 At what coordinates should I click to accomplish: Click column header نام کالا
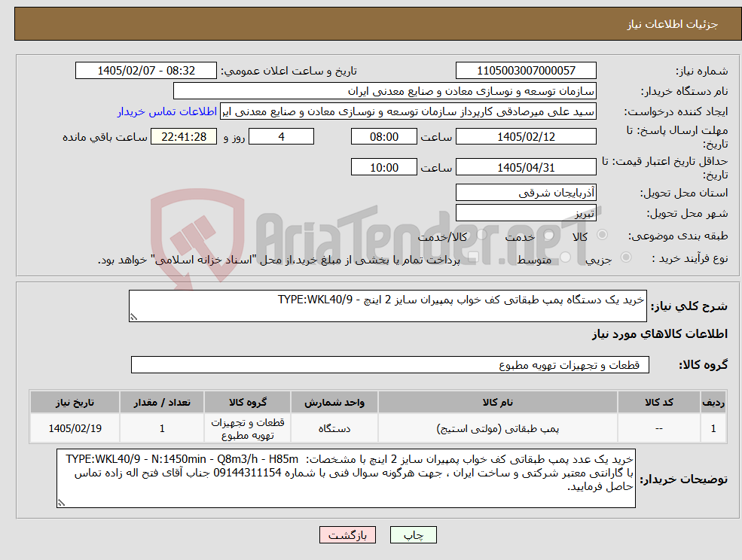point(498,403)
